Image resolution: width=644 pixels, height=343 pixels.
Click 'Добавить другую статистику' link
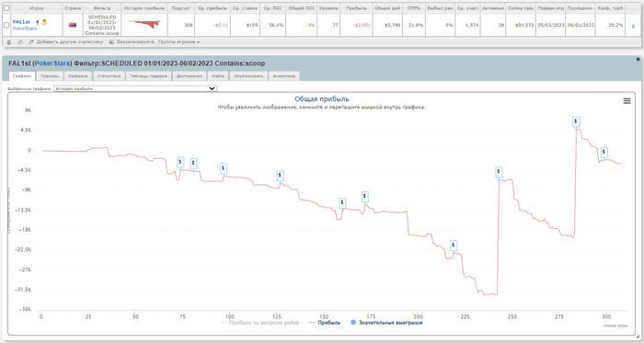point(69,42)
